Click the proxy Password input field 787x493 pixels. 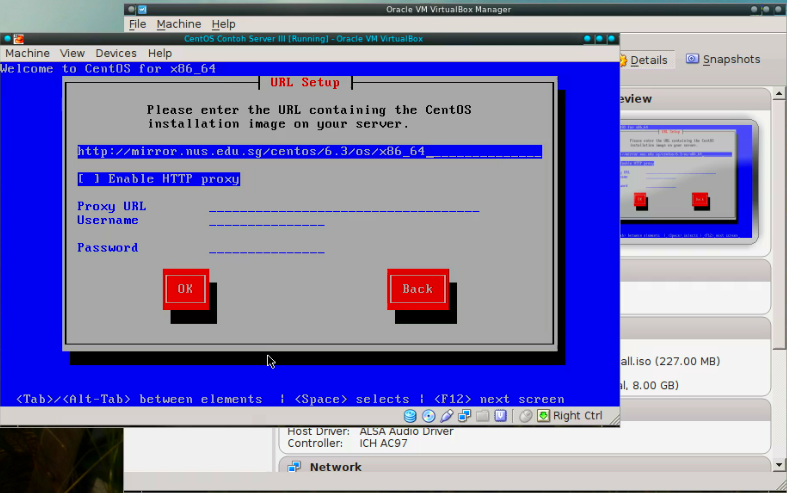pos(267,248)
